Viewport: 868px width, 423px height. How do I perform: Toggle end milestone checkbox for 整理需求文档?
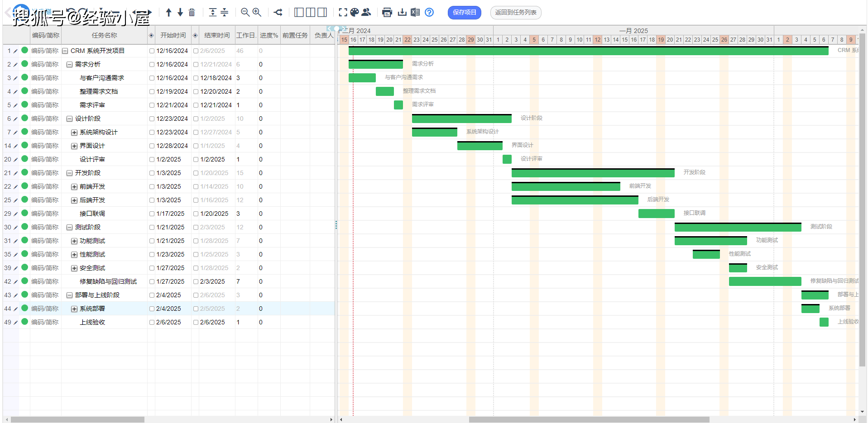196,92
